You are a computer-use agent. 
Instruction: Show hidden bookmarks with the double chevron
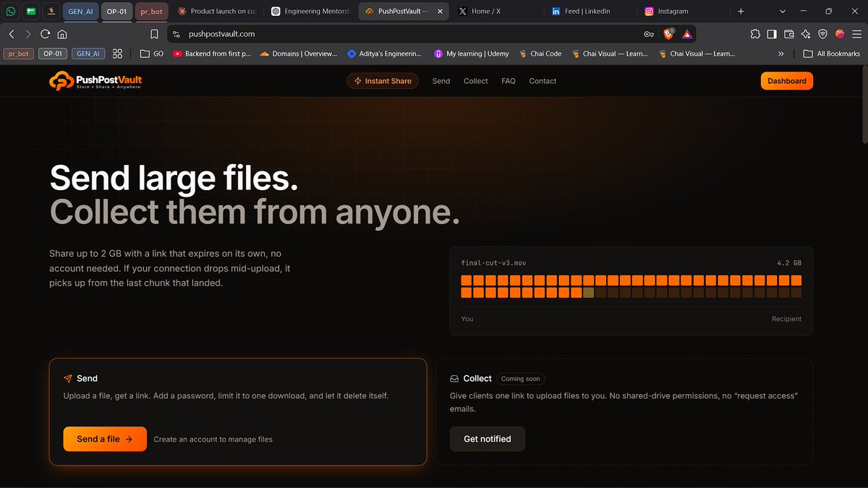780,53
